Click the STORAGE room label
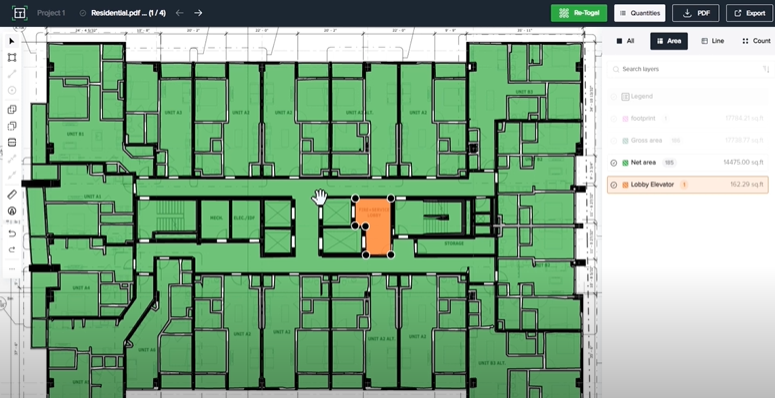This screenshot has width=775, height=398. [454, 244]
